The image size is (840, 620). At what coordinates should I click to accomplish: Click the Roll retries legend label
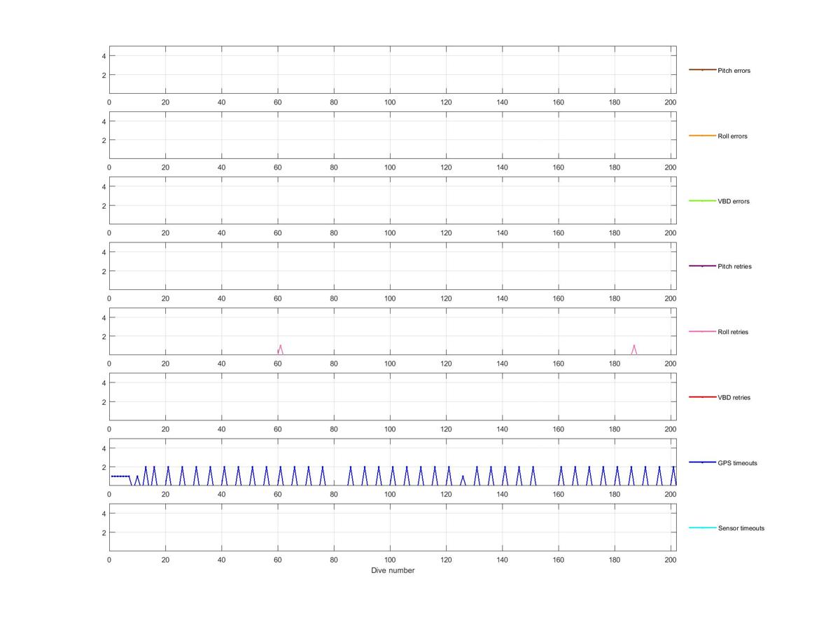point(733,332)
